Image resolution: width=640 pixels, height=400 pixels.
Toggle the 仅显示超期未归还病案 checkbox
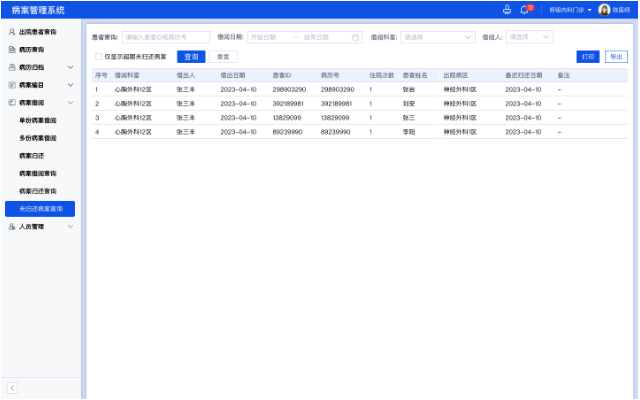pyautogui.click(x=98, y=57)
